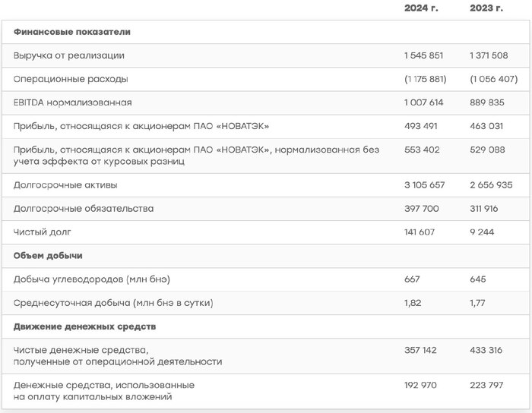Click the Выручка от реализации row label
The image size is (532, 413).
pos(69,55)
